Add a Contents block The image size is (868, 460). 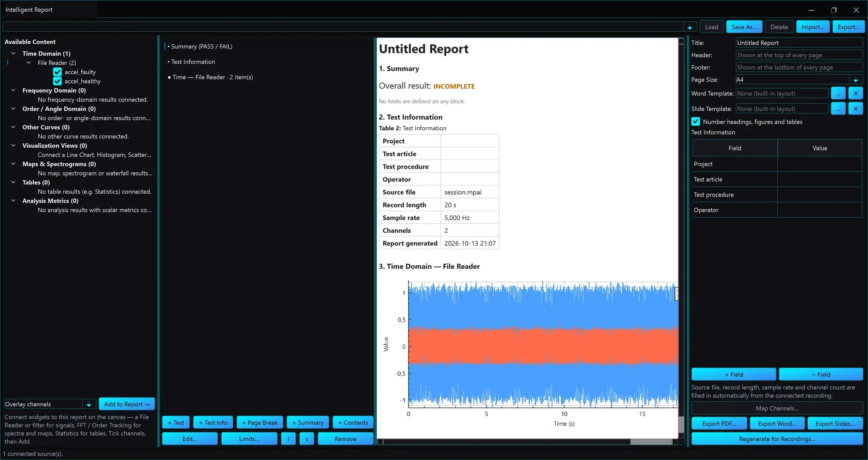pos(353,422)
